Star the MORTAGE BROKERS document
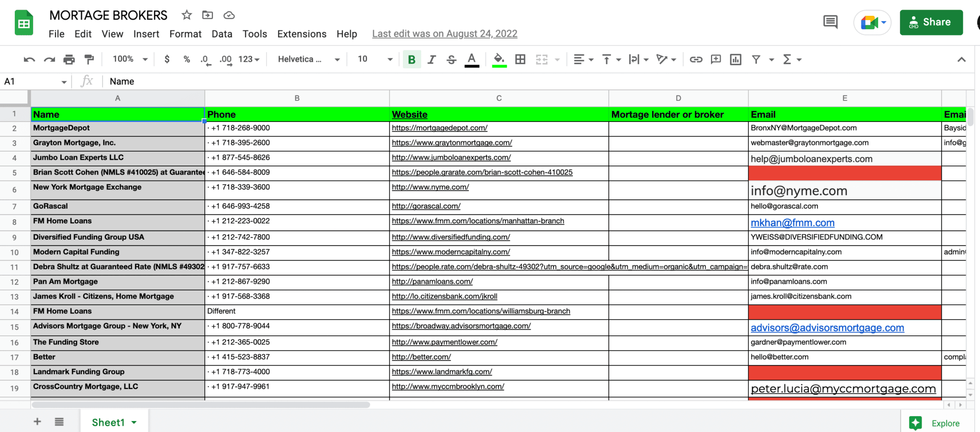The image size is (980, 432). tap(187, 15)
